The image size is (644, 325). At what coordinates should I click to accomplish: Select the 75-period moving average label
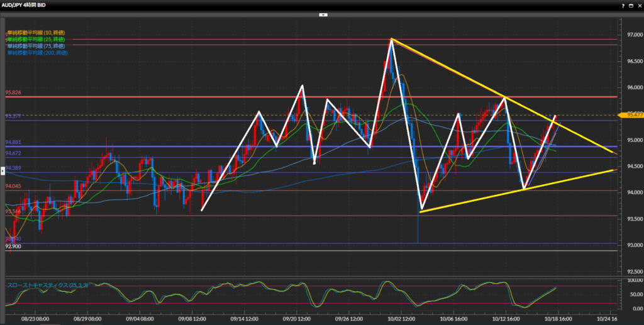36,46
